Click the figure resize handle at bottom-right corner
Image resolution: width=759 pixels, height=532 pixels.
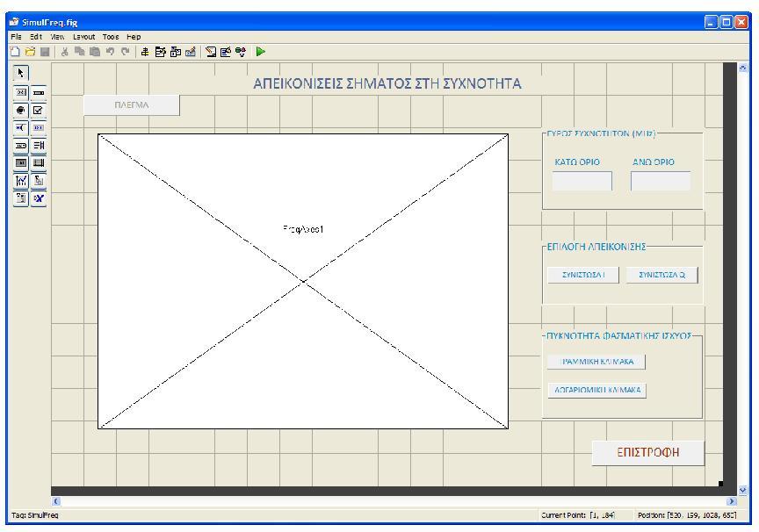click(720, 484)
